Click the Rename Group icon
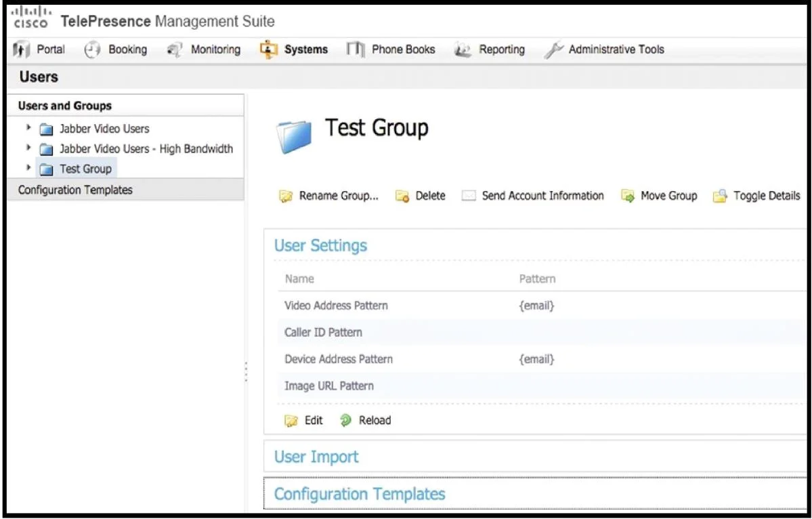Image resolution: width=812 pixels, height=519 pixels. 286,196
